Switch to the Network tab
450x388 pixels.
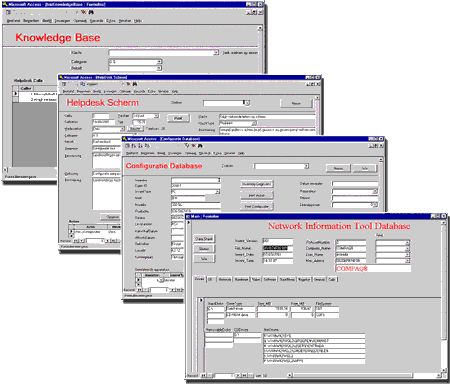(225, 279)
